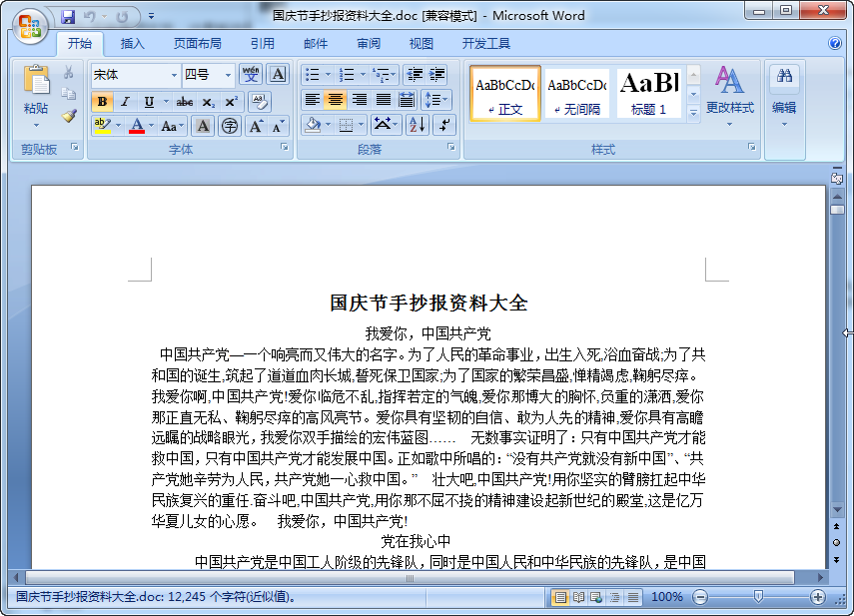854x616 pixels.
Task: Open the font size dropdown 四号
Action: pyautogui.click(x=228, y=75)
